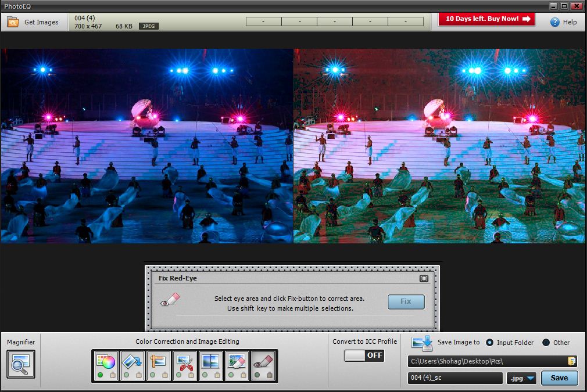Select the Fix Red-Eye tool
587x392 pixels.
tap(263, 363)
